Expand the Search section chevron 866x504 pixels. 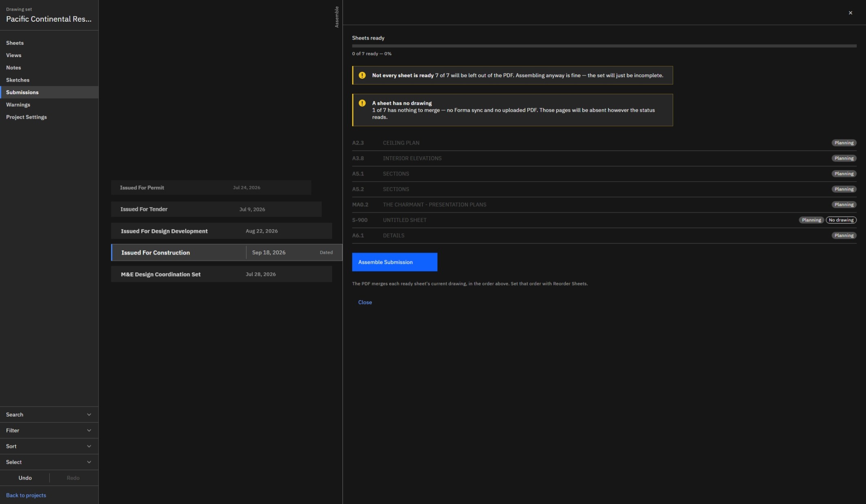[x=89, y=415]
